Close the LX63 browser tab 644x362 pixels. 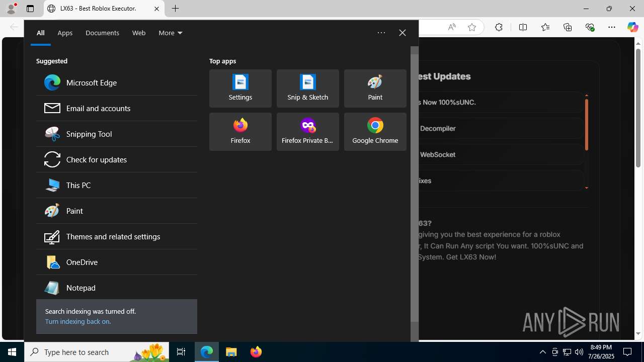[x=156, y=9]
